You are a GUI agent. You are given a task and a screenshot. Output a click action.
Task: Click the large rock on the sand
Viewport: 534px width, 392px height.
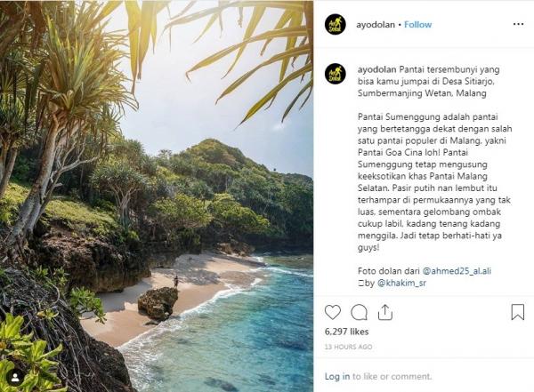pyautogui.click(x=158, y=302)
